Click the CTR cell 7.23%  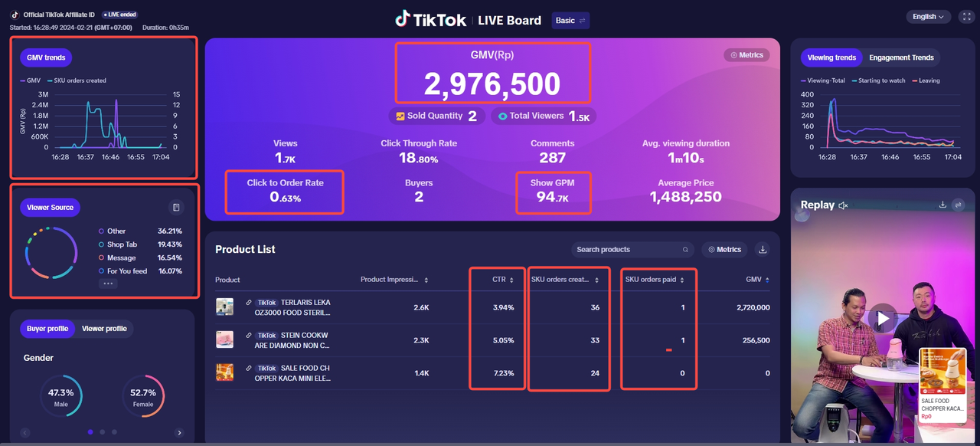502,373
